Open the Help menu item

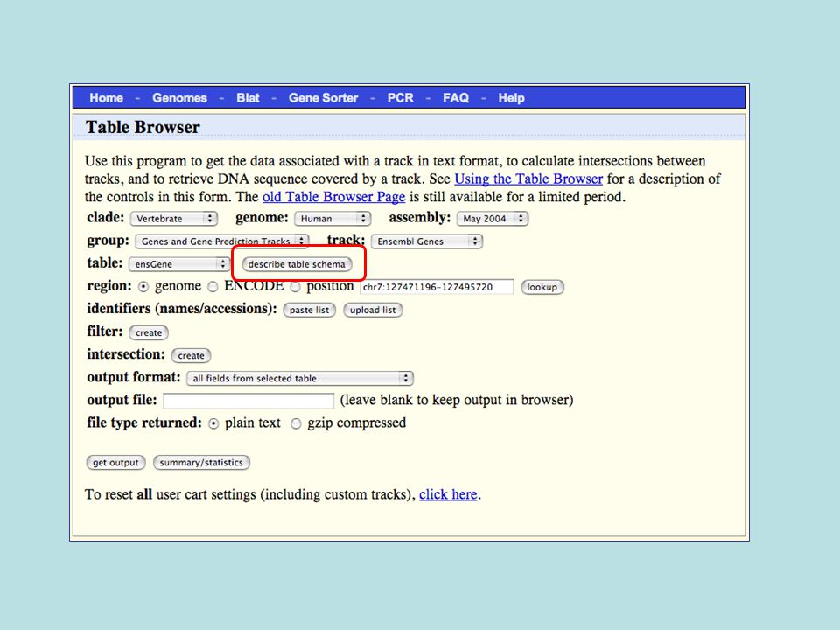pyautogui.click(x=511, y=98)
